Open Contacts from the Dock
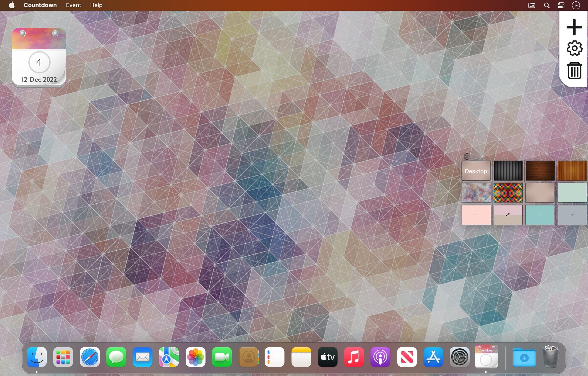The height and width of the screenshot is (376, 588). click(248, 357)
